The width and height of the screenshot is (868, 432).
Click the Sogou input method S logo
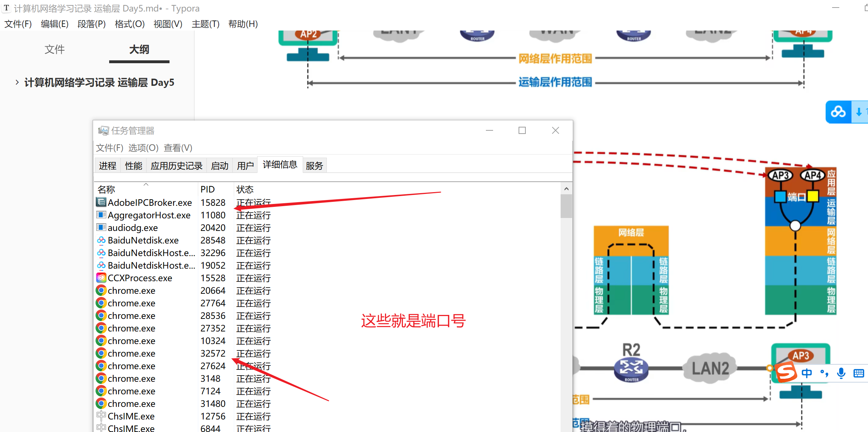(x=786, y=372)
